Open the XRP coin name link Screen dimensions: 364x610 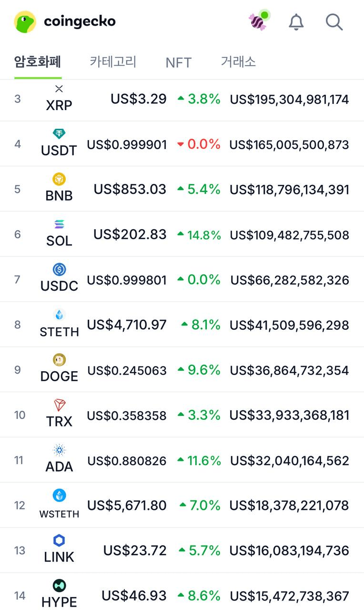[x=59, y=105]
